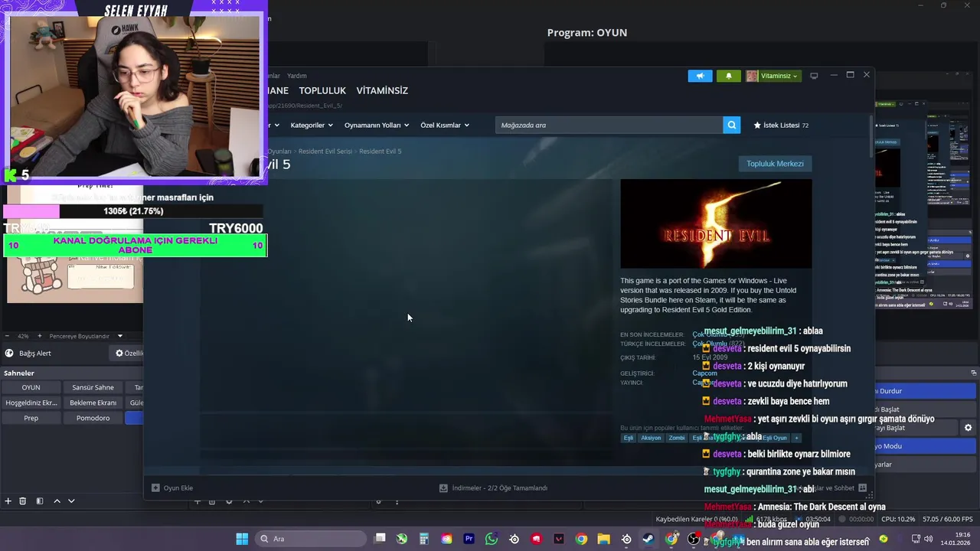This screenshot has height=551, width=980.
Task: Delete selected scene with trash icon
Action: 22,501
